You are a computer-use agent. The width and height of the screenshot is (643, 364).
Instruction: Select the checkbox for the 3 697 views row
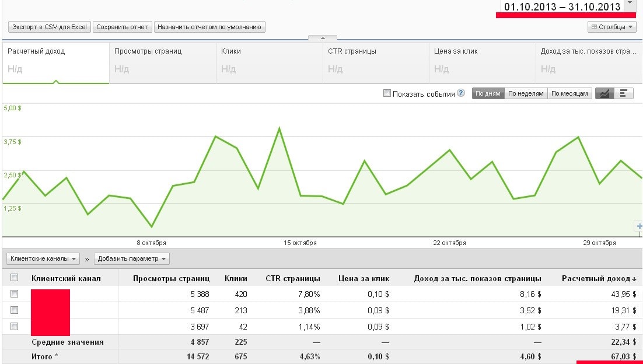click(15, 326)
